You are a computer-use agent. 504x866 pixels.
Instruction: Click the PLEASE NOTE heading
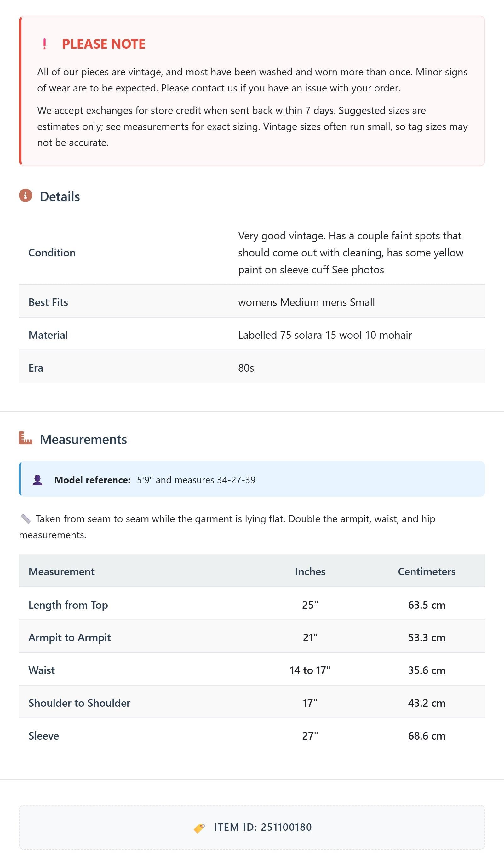[x=104, y=44]
